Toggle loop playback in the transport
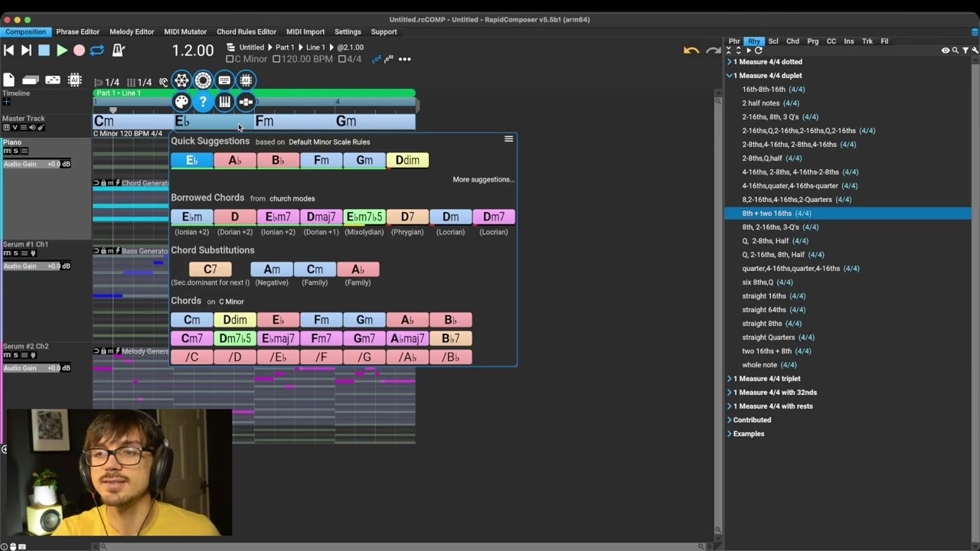 pyautogui.click(x=97, y=51)
